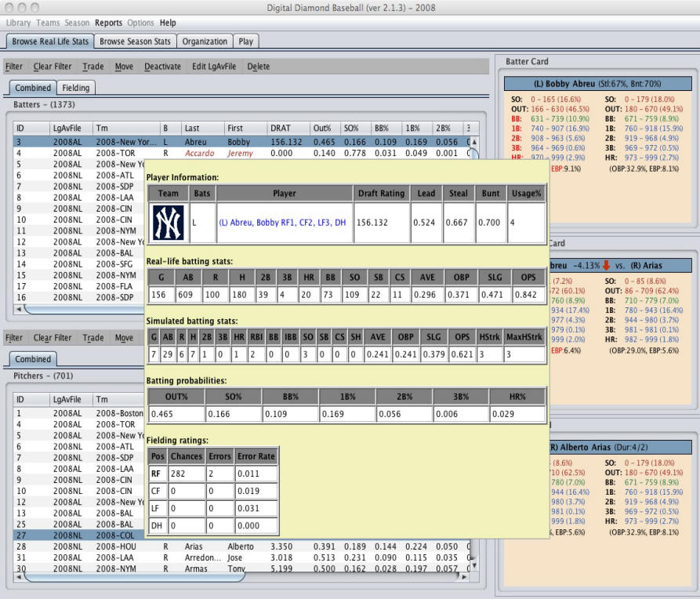Click batters table scroll up arrow
Screen dimensions: 700x599
pos(474,142)
